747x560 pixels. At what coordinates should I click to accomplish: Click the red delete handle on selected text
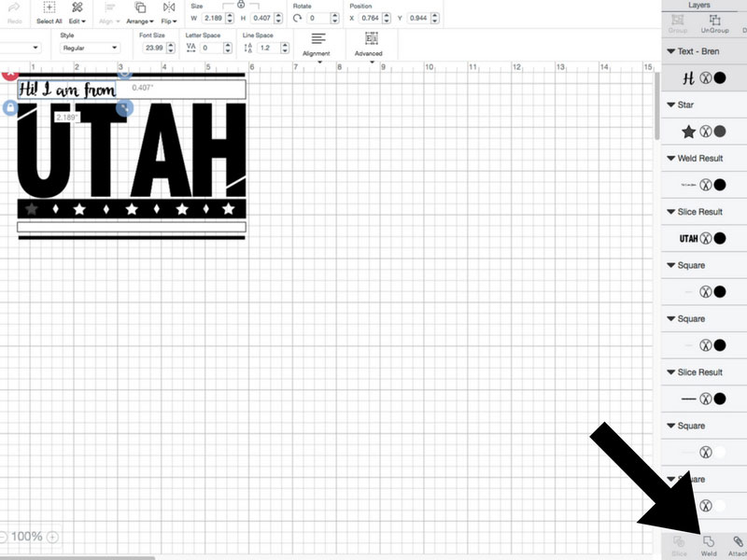click(10, 75)
